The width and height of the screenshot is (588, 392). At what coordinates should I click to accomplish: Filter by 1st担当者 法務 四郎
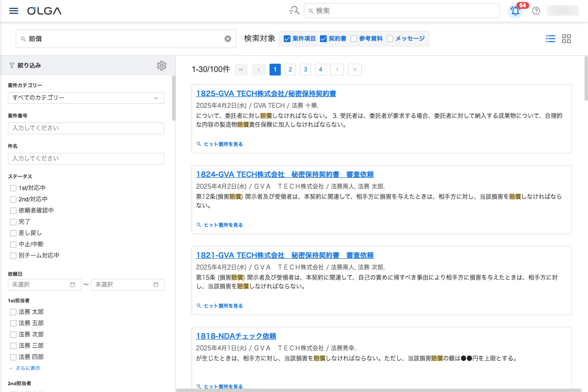[13, 357]
